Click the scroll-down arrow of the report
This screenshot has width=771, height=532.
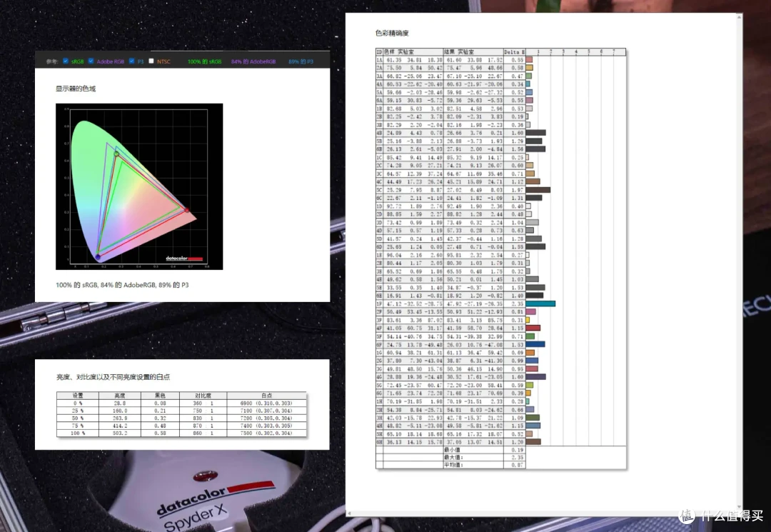click(739, 507)
